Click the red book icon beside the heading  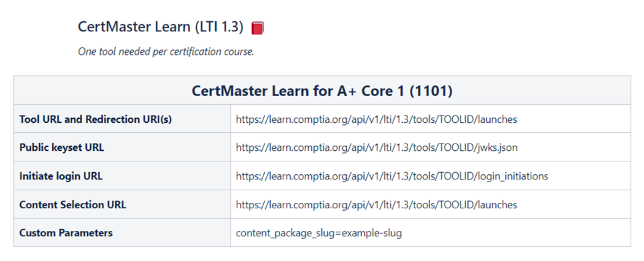pyautogui.click(x=257, y=28)
